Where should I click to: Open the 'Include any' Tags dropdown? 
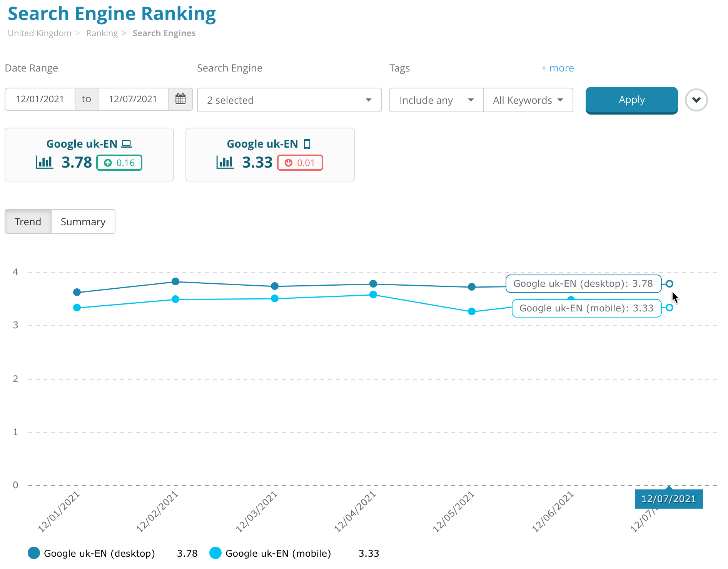click(x=436, y=100)
